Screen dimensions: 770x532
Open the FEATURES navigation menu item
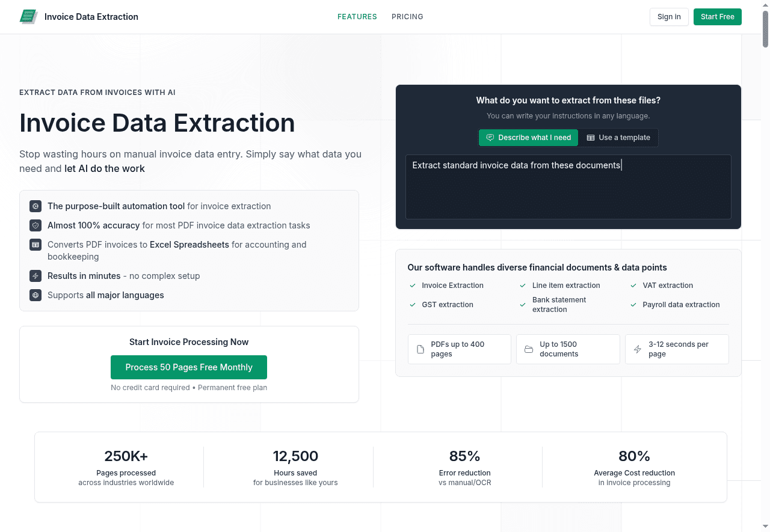pos(357,17)
